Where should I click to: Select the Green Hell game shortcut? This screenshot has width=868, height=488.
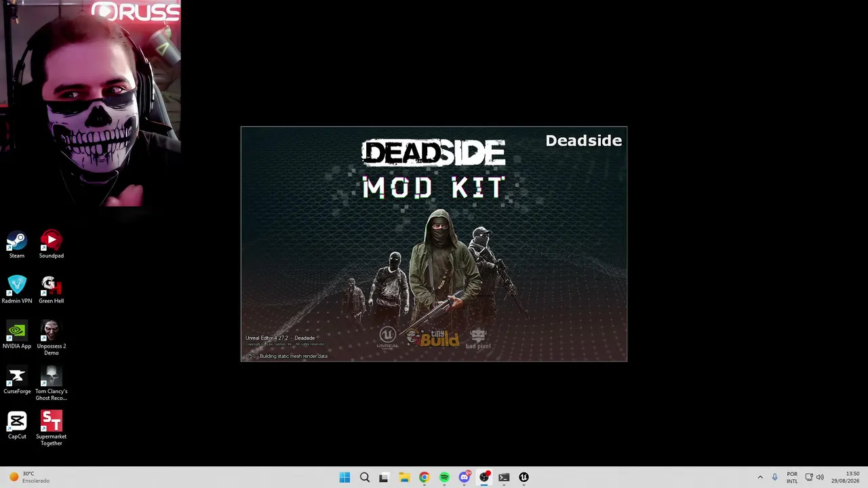[52, 289]
